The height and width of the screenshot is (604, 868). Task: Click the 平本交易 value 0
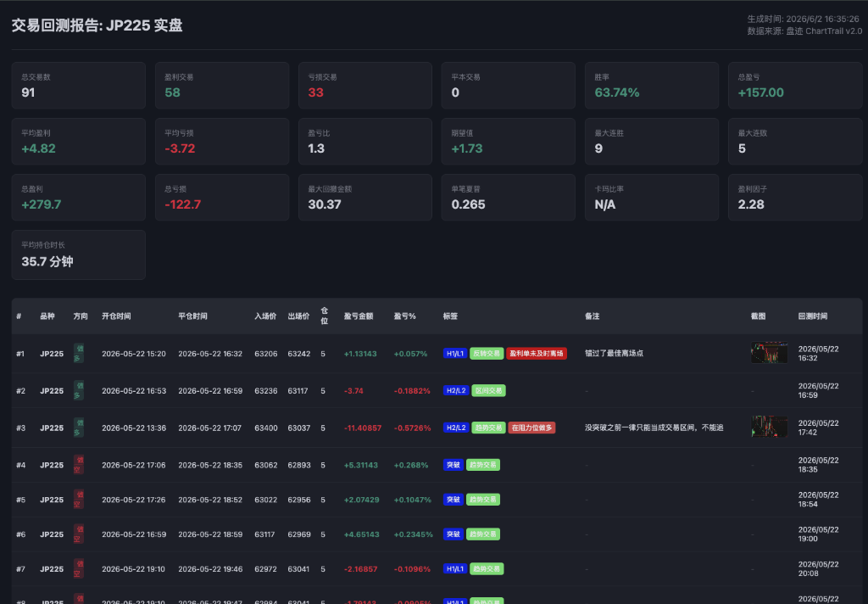(x=455, y=92)
